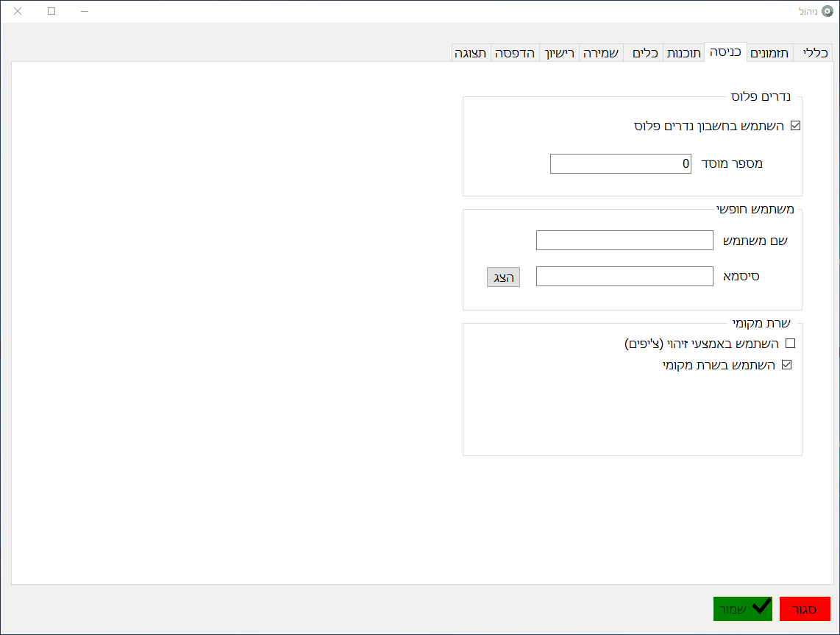
Task: Click the מספר מוסד input field
Action: click(x=620, y=164)
